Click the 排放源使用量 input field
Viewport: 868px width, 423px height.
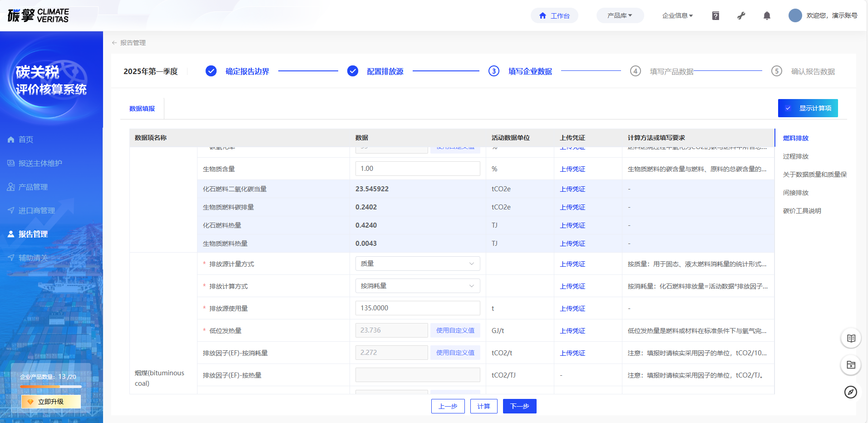[x=417, y=308]
